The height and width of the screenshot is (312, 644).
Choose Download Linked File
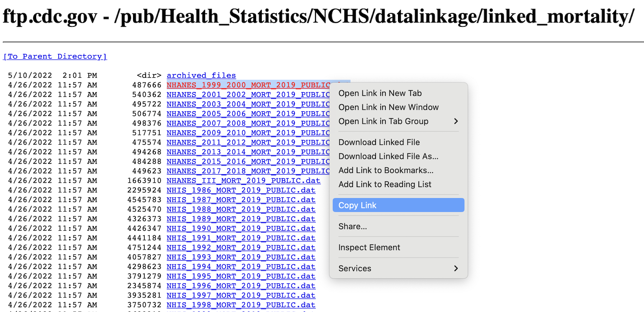coord(379,142)
